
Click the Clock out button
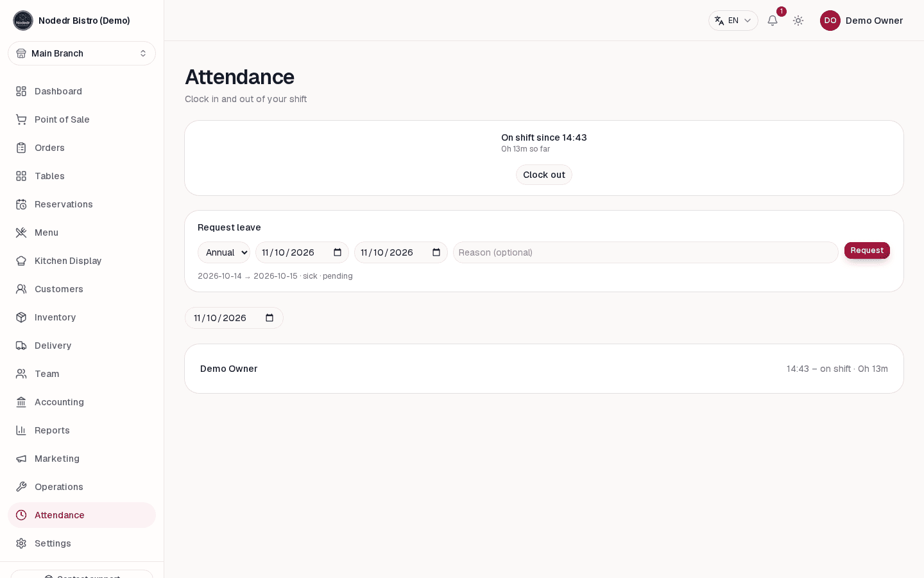pyautogui.click(x=544, y=175)
